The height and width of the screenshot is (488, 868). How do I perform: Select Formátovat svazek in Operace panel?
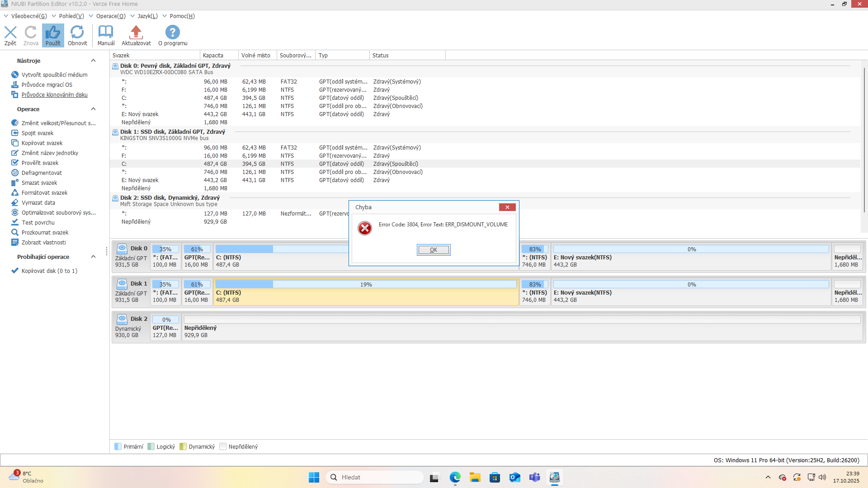[x=44, y=193]
